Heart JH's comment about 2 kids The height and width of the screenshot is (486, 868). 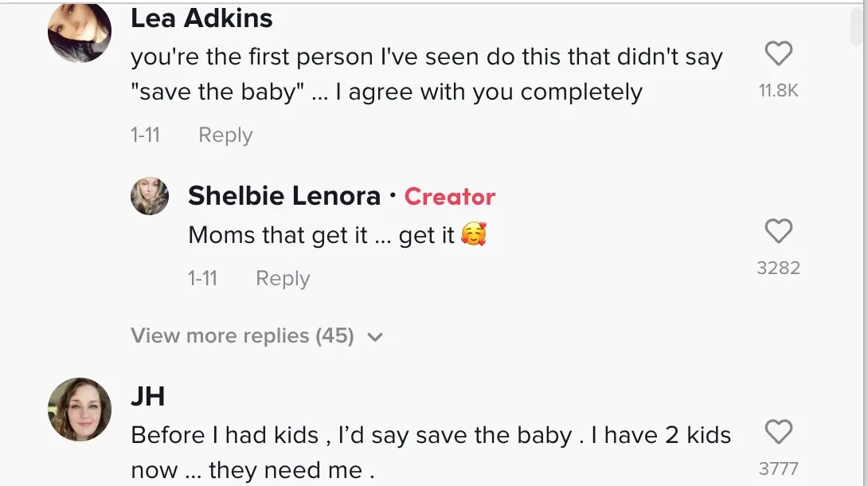tap(778, 433)
